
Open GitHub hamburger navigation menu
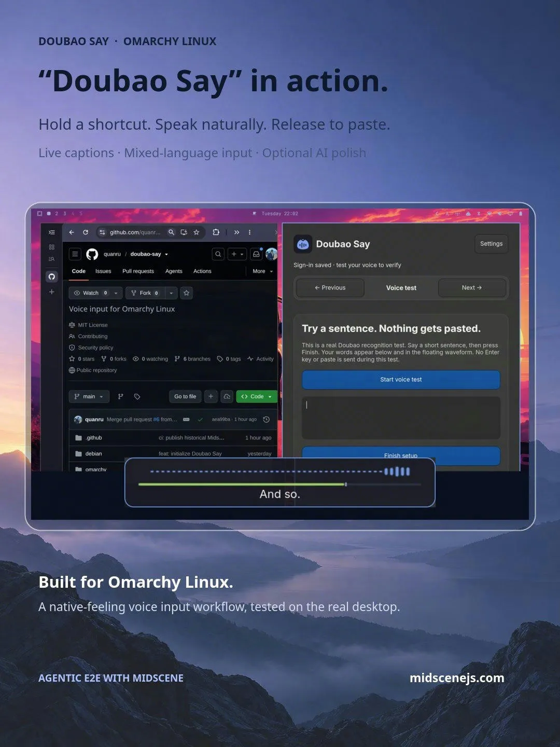click(75, 254)
